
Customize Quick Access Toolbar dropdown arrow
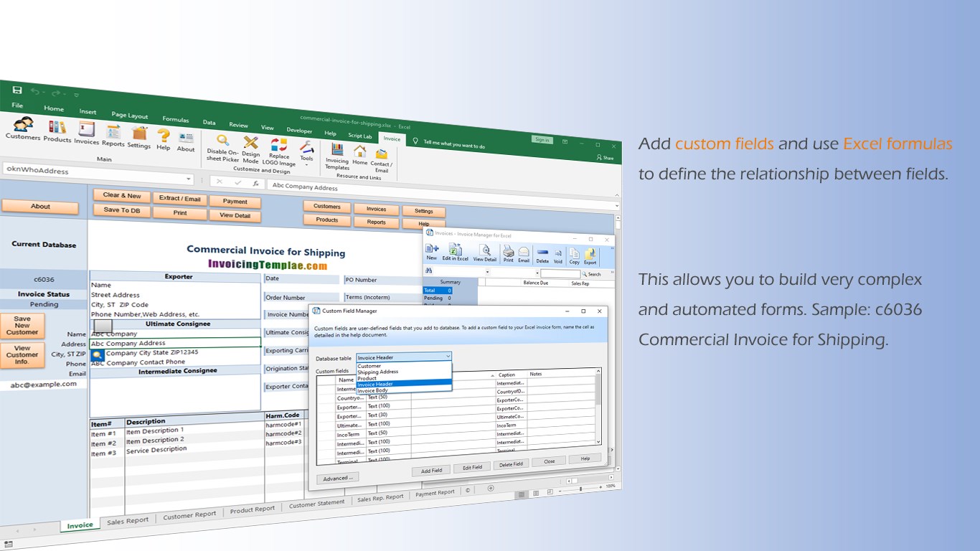(x=76, y=95)
